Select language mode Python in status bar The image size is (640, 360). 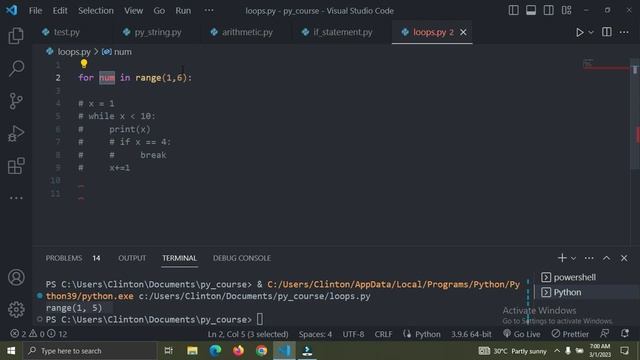pos(427,334)
